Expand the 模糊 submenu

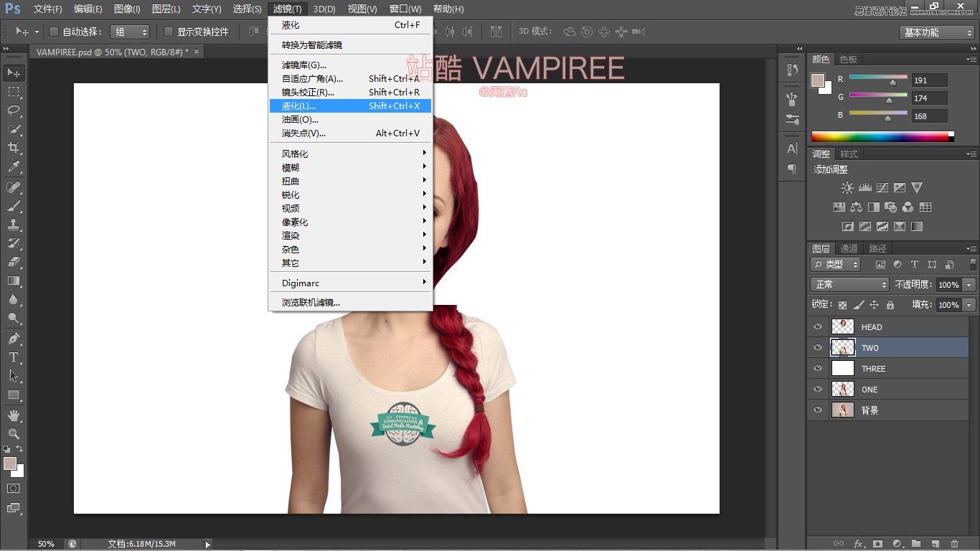coord(350,167)
